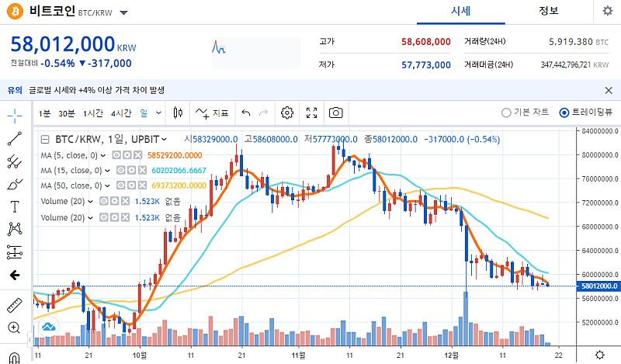Open settings for MA (15, close, 0)
This screenshot has height=364, width=621.
[131, 170]
